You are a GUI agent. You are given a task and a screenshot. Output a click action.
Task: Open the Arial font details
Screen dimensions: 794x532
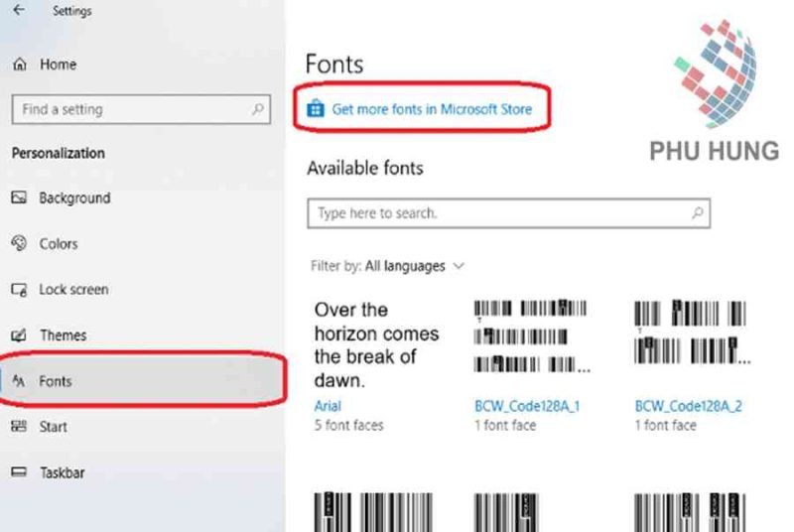point(328,406)
